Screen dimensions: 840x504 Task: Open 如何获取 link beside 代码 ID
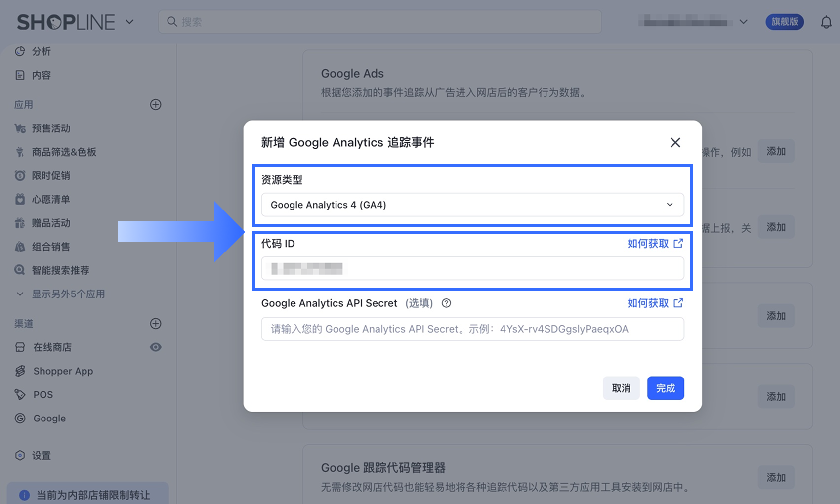pos(655,243)
